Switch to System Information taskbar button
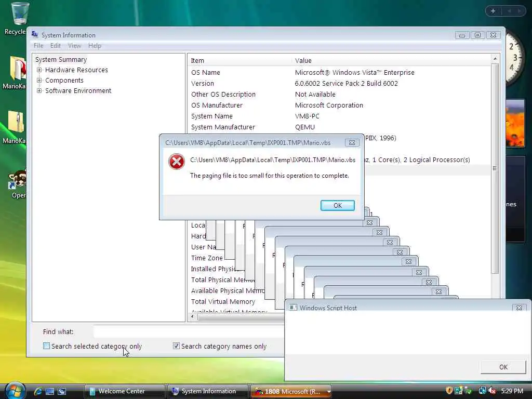 pos(208,391)
